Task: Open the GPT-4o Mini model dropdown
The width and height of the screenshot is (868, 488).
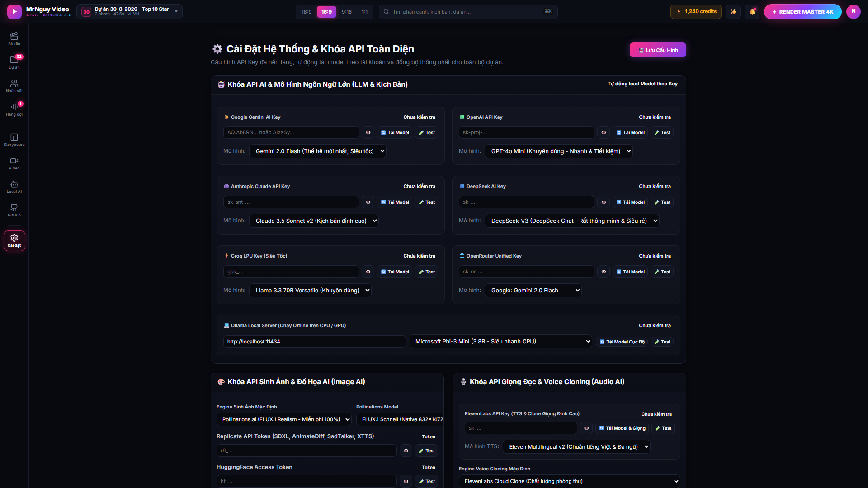Action: 559,151
